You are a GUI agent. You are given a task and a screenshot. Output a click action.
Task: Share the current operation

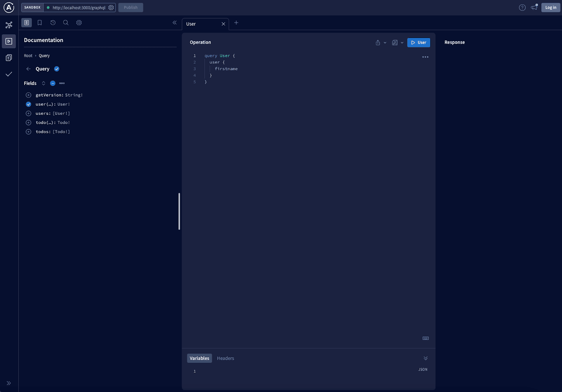[x=378, y=42]
